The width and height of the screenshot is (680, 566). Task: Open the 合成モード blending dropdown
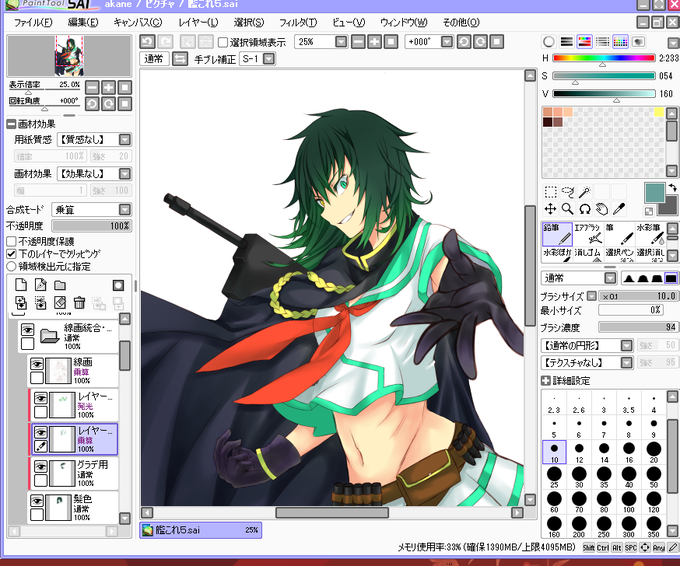coord(125,210)
